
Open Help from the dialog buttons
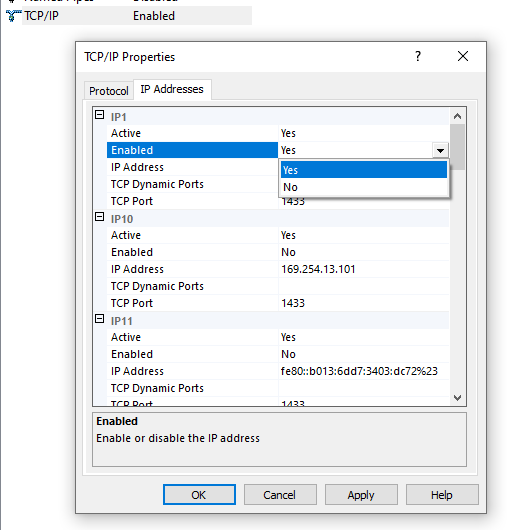pyautogui.click(x=442, y=495)
